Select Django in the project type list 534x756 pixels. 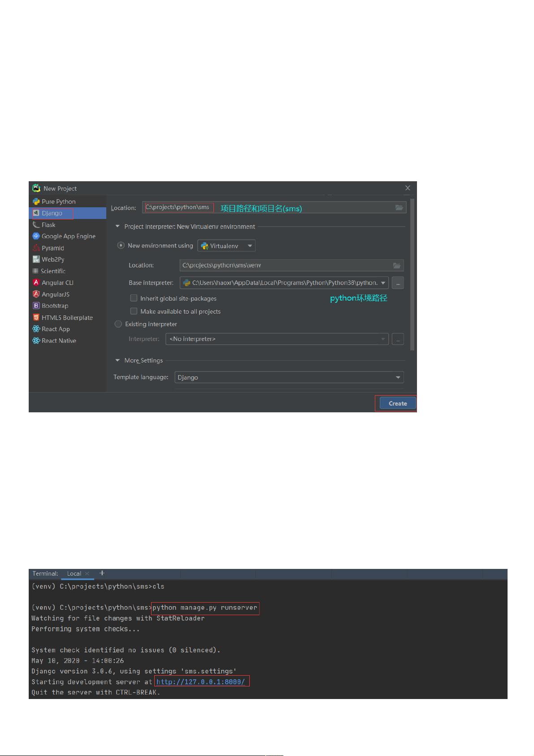click(x=52, y=213)
